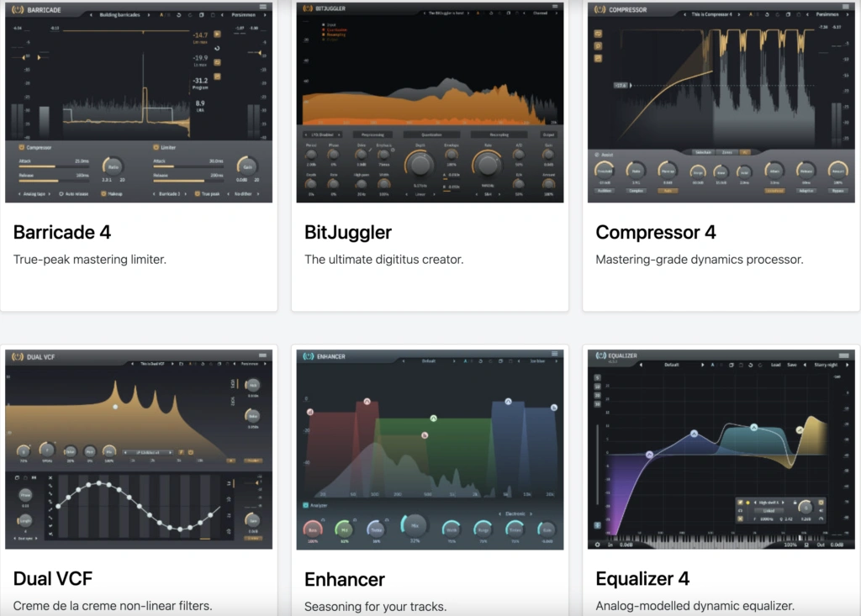The height and width of the screenshot is (616, 861).
Task: Click the top orange icon in Compressor graph
Action: click(x=598, y=34)
